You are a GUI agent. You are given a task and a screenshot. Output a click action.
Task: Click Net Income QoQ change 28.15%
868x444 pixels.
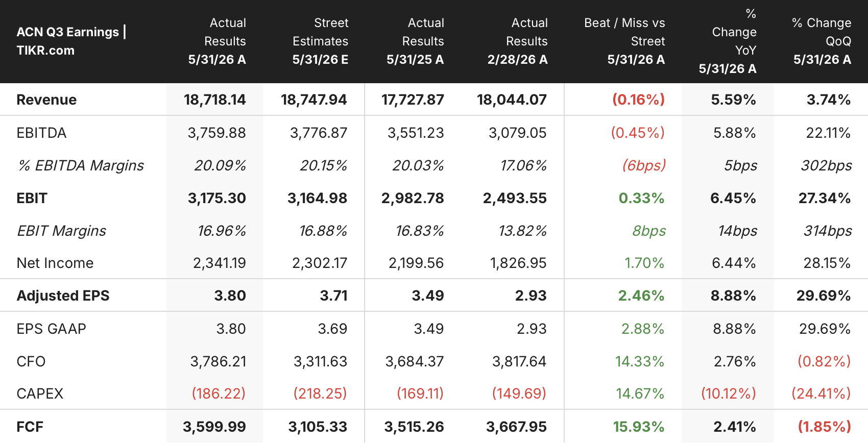[827, 263]
